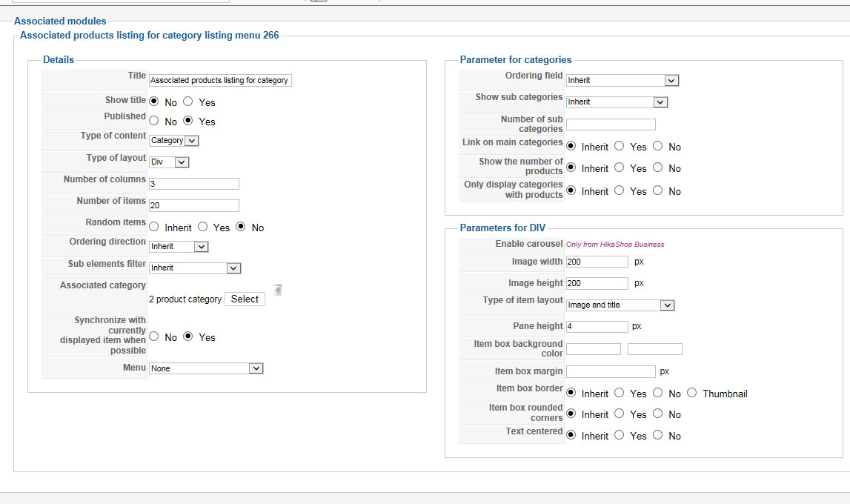Click the Select button for associated category

click(245, 299)
